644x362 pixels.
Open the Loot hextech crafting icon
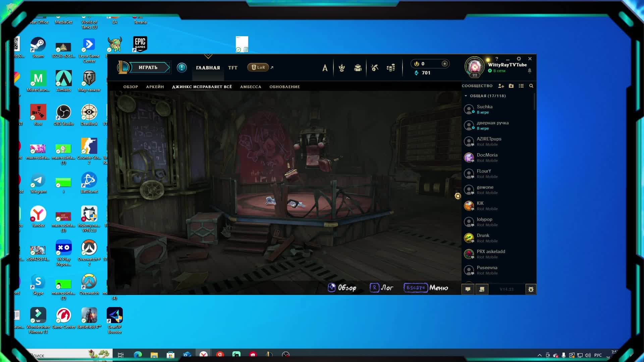point(375,68)
